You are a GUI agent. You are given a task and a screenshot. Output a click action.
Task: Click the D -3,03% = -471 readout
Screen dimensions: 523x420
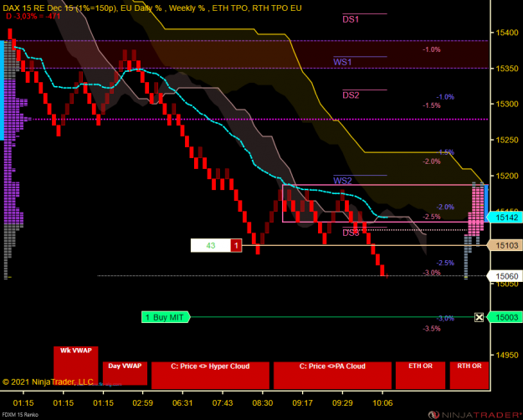(33, 16)
